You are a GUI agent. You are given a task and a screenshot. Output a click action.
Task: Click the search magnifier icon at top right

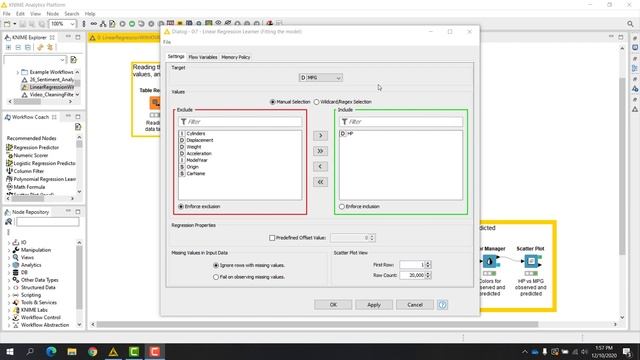click(x=630, y=24)
